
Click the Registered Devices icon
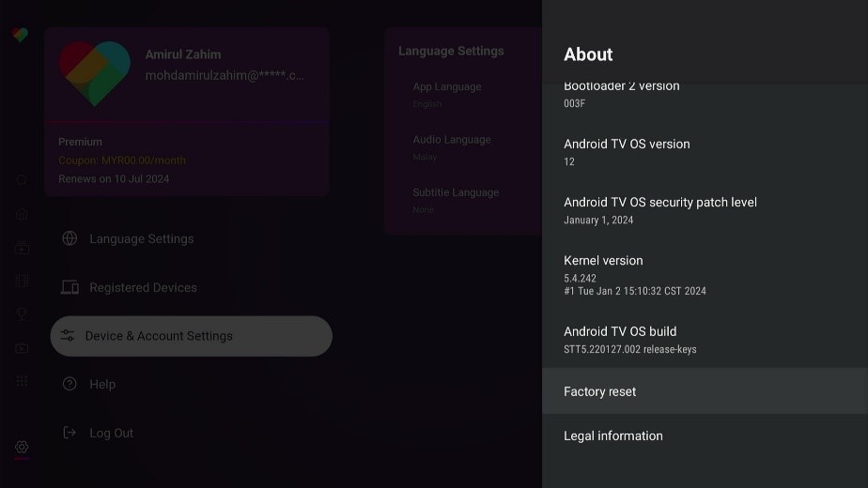70,287
